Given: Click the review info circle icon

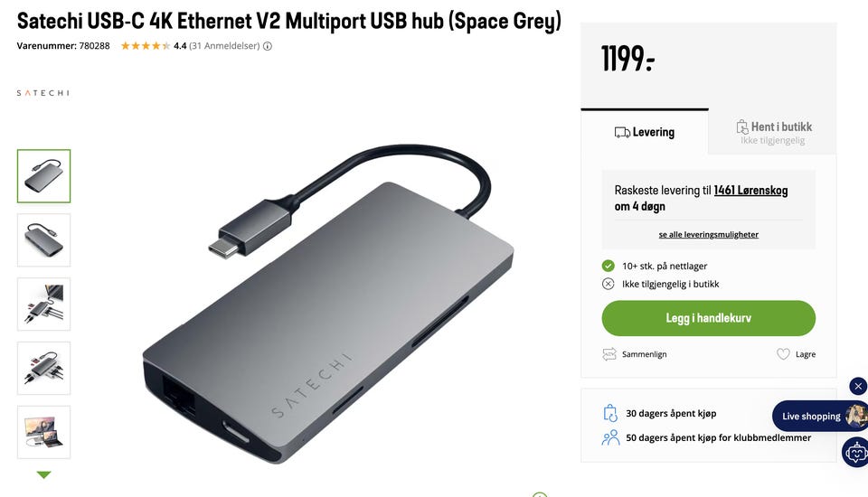Looking at the screenshot, I should click(268, 46).
